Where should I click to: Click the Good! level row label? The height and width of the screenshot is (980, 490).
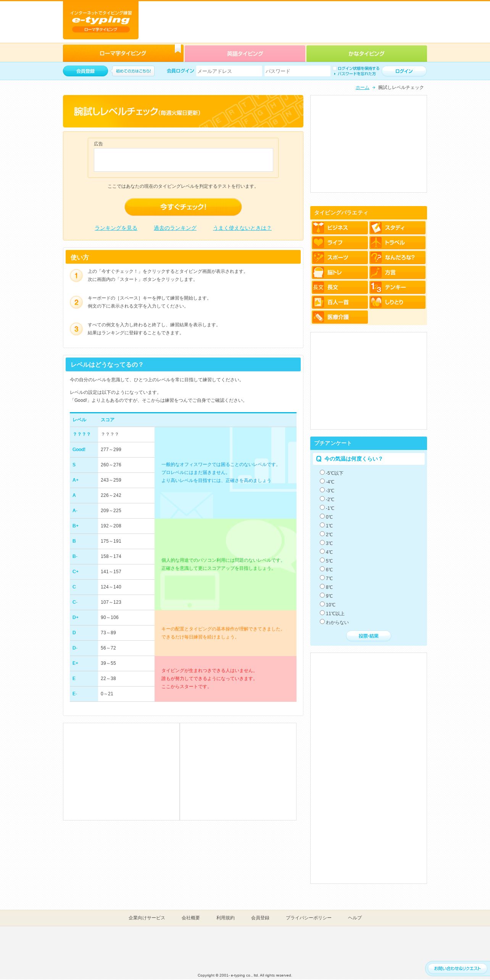[79, 450]
